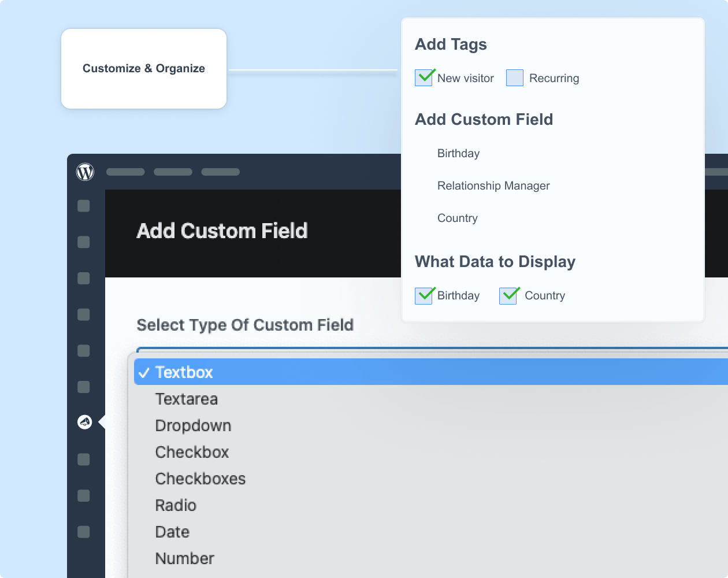Image resolution: width=728 pixels, height=578 pixels.
Task: Open the Birthday custom field
Action: (x=458, y=153)
